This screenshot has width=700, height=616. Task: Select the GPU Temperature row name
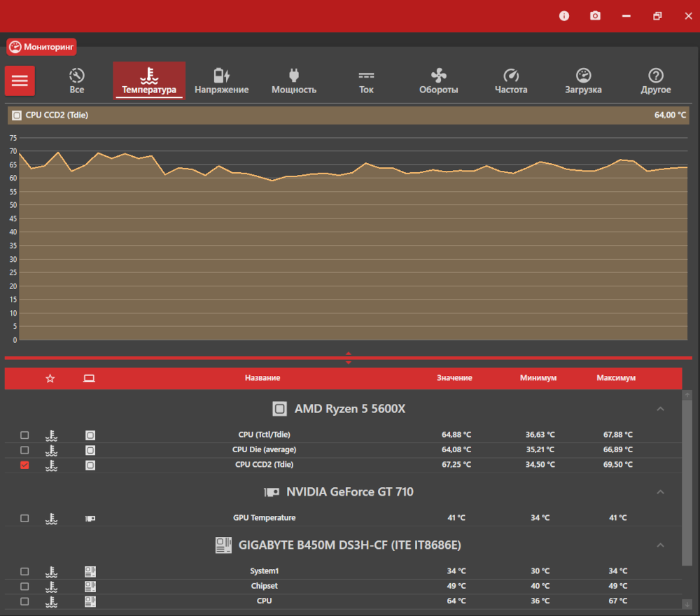click(265, 518)
